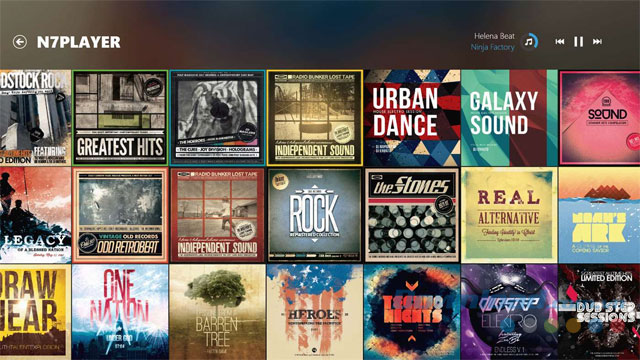Select the Odd Retrobeat vintage album
This screenshot has height=360, width=640.
coord(120,215)
